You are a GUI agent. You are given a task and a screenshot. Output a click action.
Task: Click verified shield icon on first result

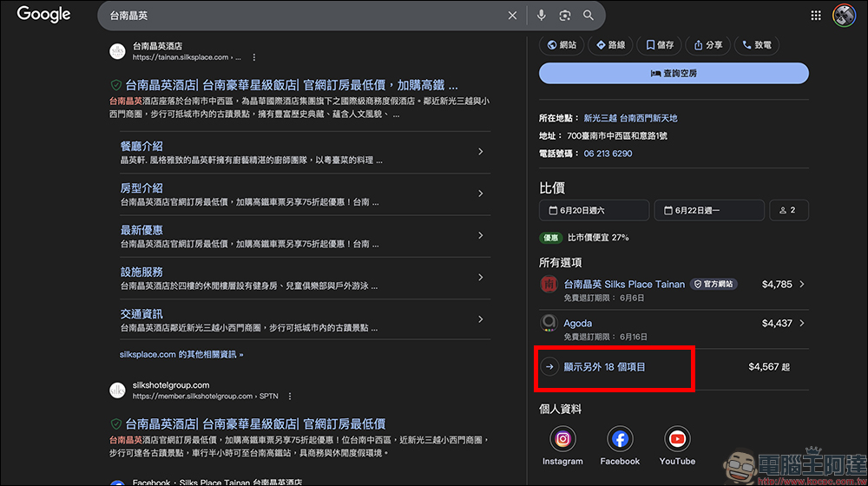(x=115, y=85)
